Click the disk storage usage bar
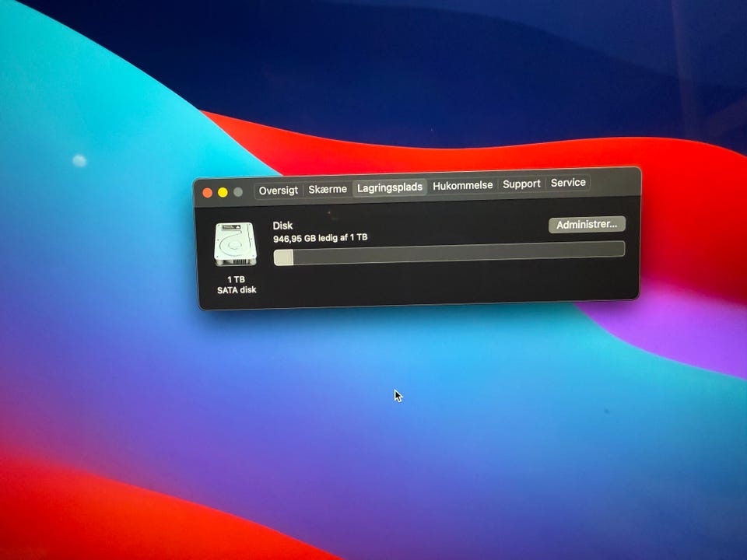The height and width of the screenshot is (560, 747). coord(449,253)
